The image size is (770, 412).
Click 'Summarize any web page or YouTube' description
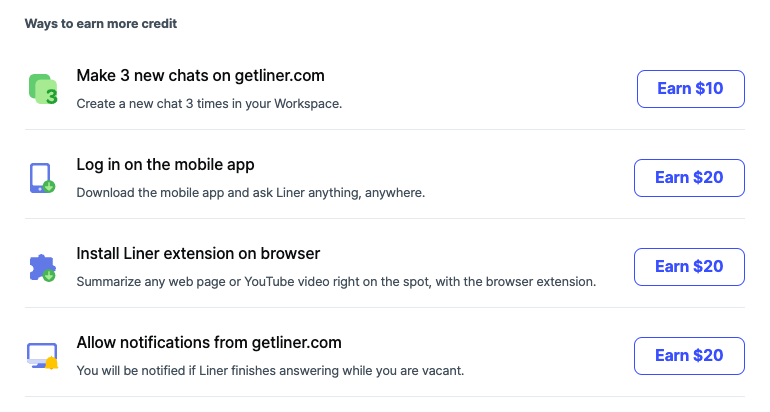[336, 281]
